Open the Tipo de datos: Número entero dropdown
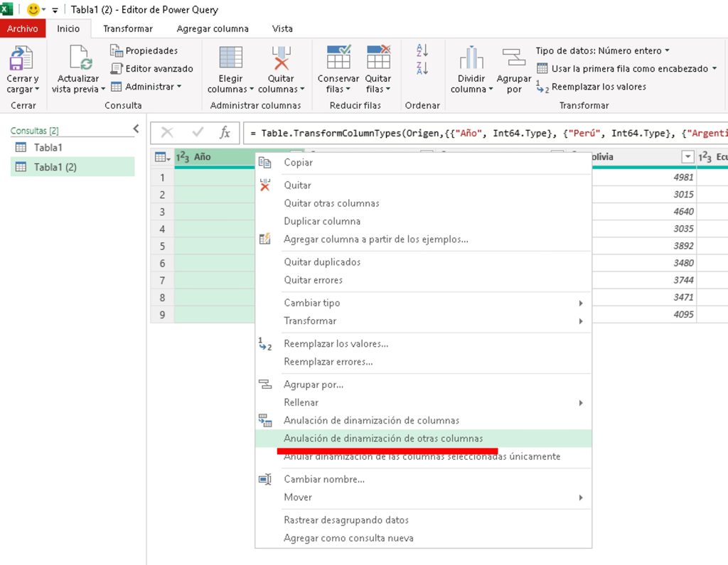728x565 pixels. pyautogui.click(x=603, y=50)
